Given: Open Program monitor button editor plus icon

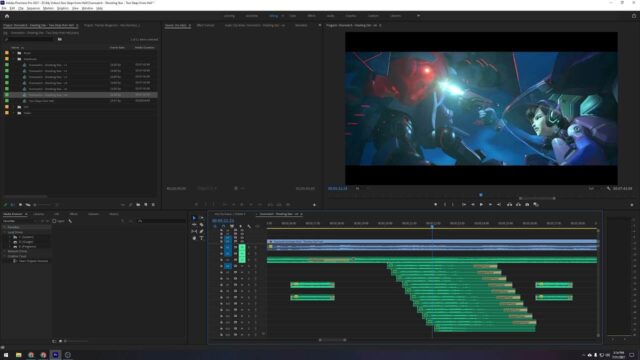Looking at the screenshot, I should click(632, 204).
